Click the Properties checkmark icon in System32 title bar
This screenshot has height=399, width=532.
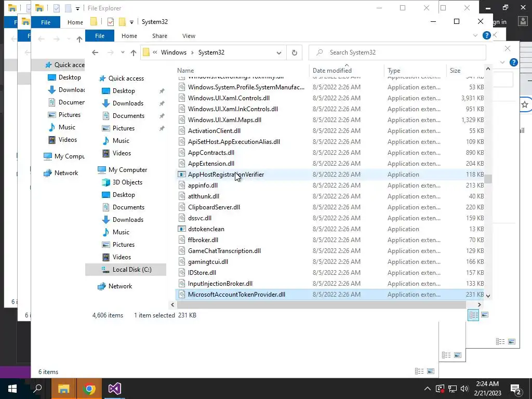pos(110,22)
